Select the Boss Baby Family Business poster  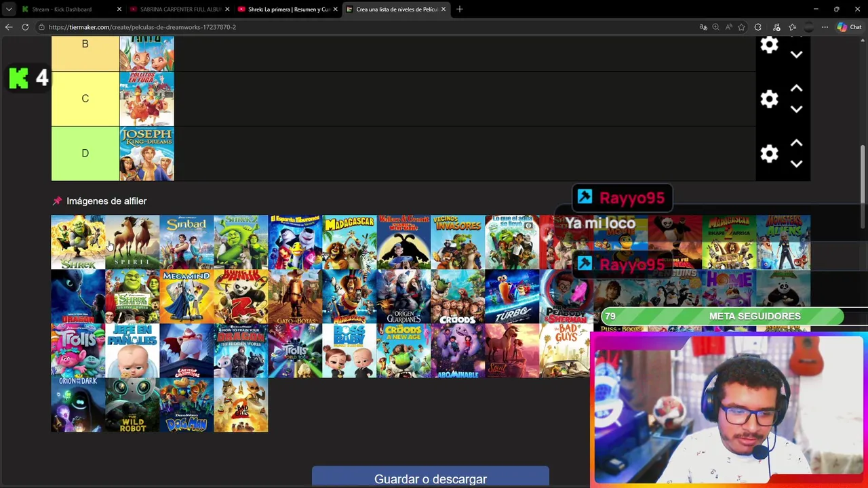pyautogui.click(x=349, y=350)
